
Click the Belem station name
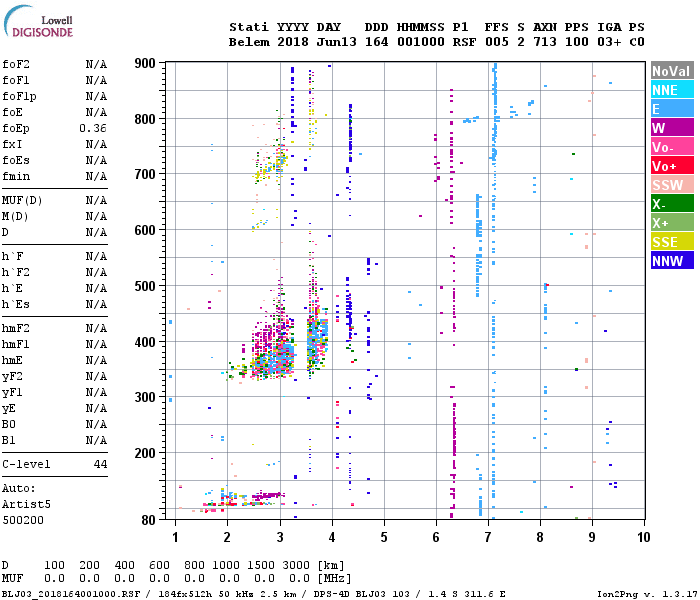[249, 42]
